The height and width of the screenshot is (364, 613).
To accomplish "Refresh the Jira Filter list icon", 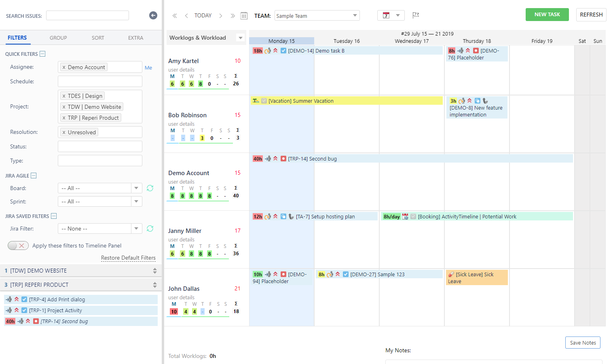I will click(x=150, y=229).
